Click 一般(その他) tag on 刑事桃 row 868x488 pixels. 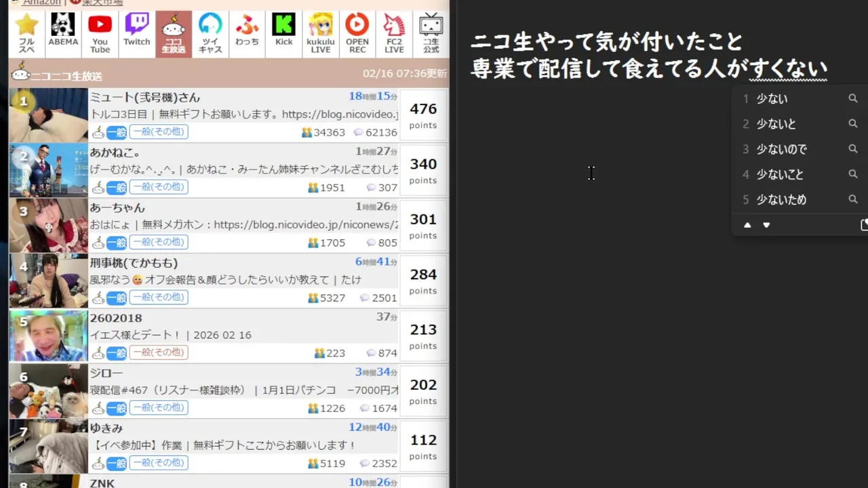[159, 298]
